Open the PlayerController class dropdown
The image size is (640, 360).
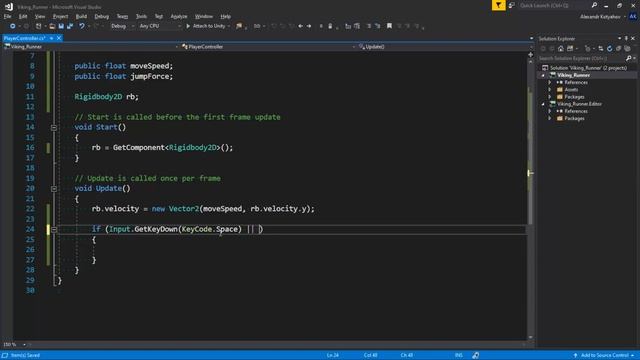[268, 47]
